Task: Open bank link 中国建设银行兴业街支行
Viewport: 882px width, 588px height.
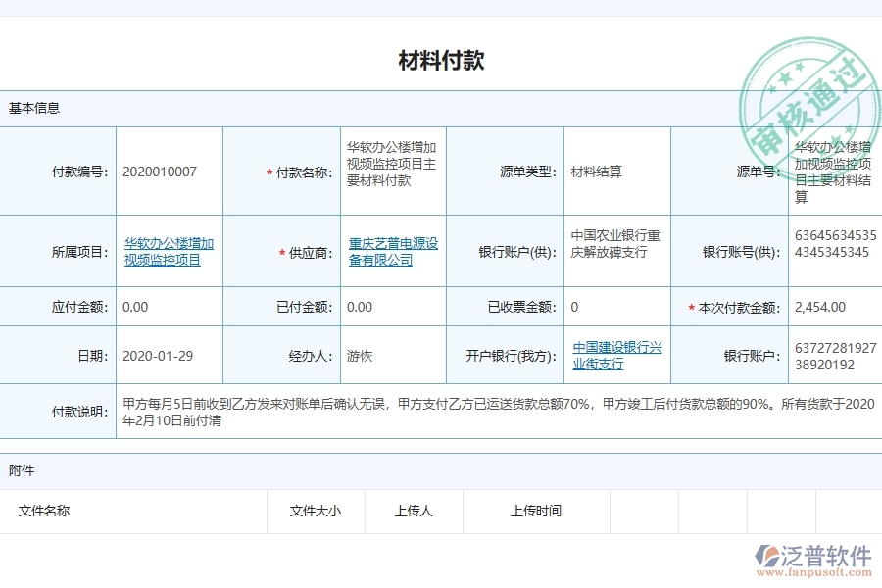Action: [x=616, y=354]
